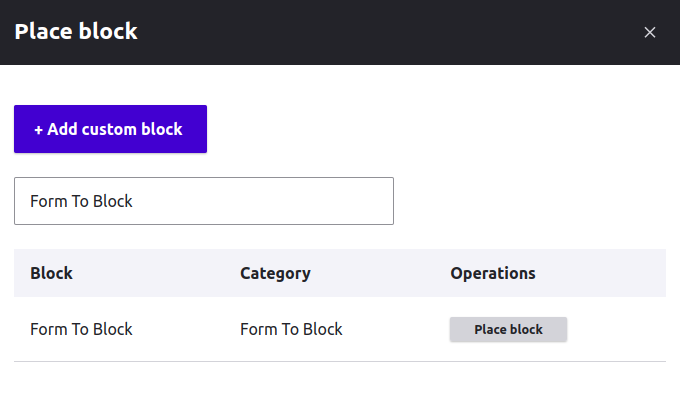Image resolution: width=680 pixels, height=395 pixels.
Task: Click the plus sign on Add custom block
Action: [x=38, y=129]
